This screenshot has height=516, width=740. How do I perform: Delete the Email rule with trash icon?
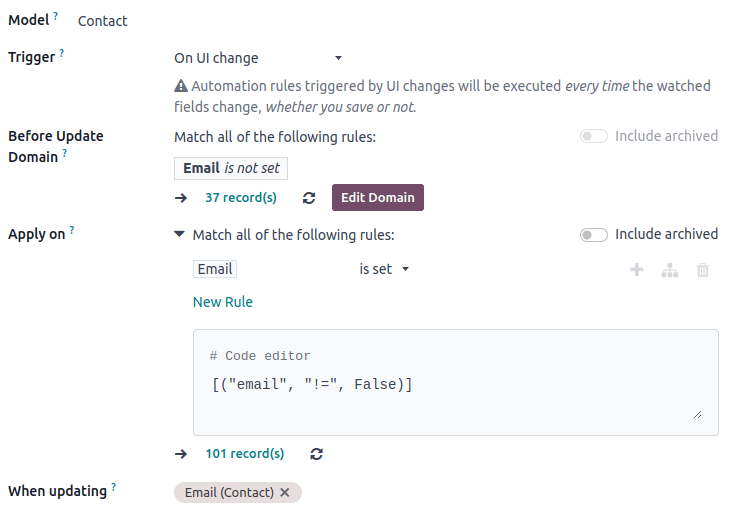703,270
